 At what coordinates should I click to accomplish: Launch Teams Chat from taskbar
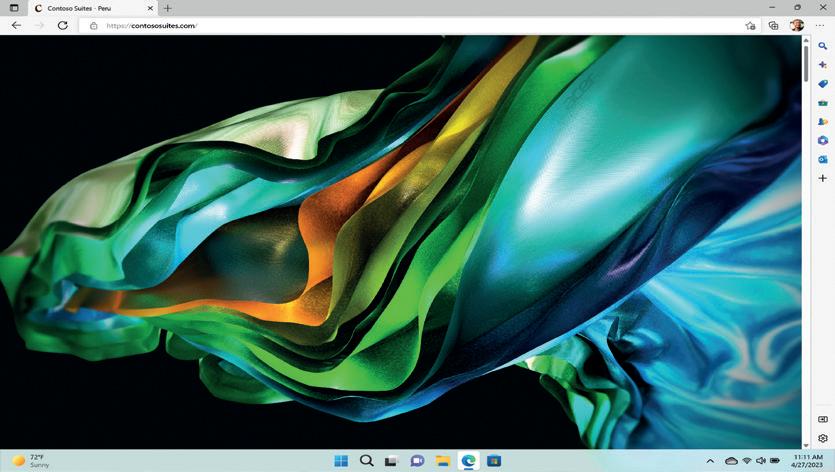pos(418,461)
